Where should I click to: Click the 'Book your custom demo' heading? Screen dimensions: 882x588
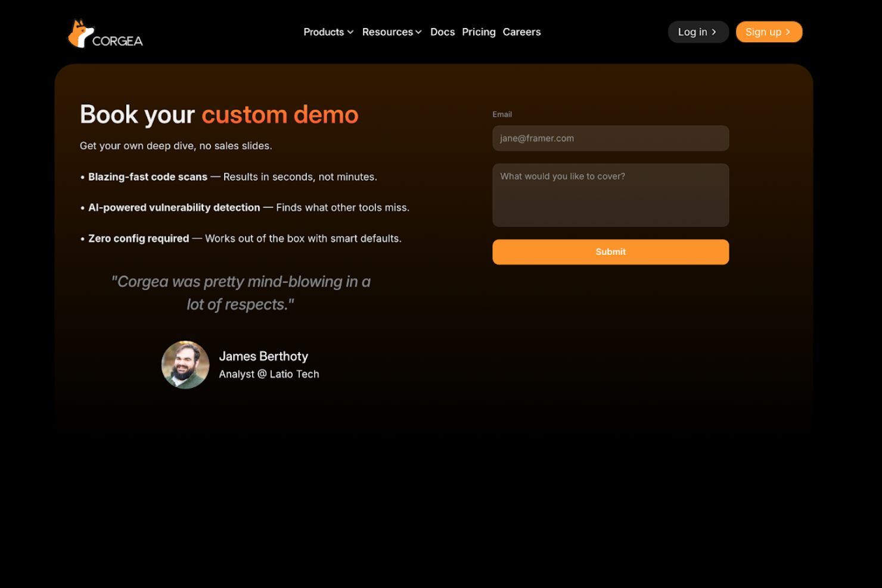tap(219, 114)
